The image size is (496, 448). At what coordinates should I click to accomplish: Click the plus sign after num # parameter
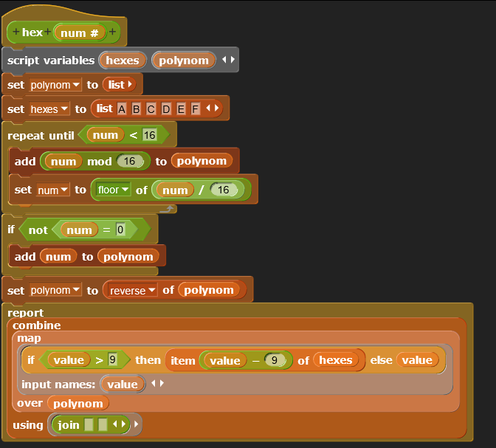coord(113,32)
